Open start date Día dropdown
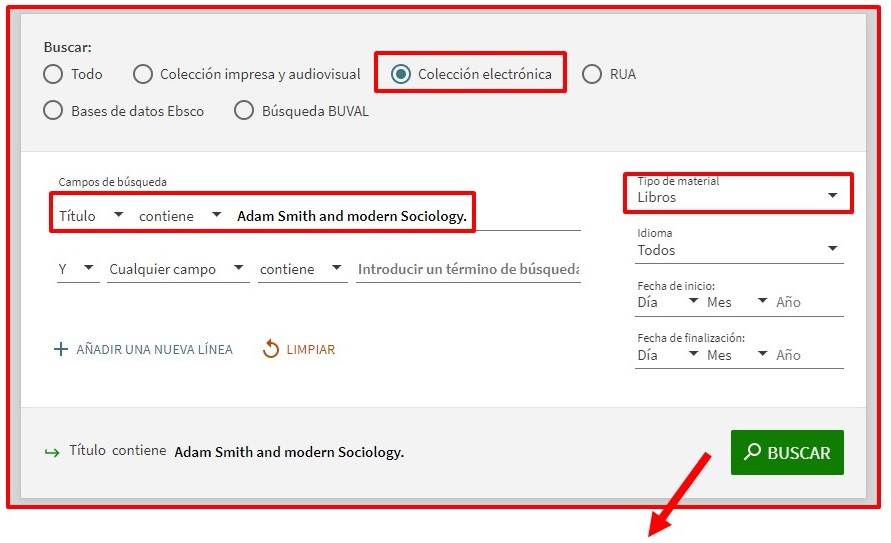The image size is (891, 543). click(x=667, y=302)
